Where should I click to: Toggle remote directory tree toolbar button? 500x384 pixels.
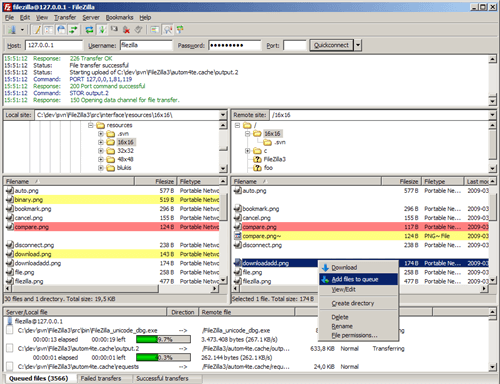(x=61, y=30)
